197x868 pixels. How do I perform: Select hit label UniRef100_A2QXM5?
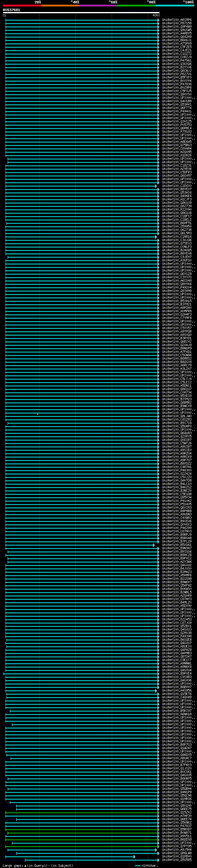(x=177, y=152)
